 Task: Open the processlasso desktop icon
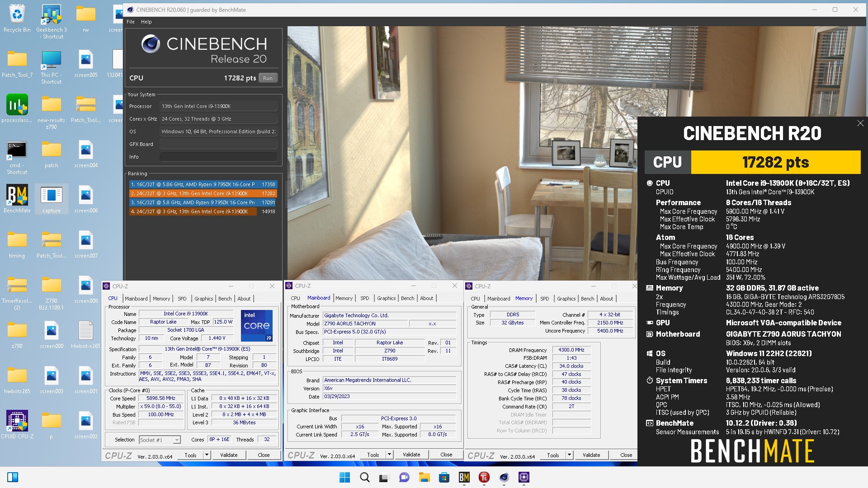pyautogui.click(x=17, y=109)
